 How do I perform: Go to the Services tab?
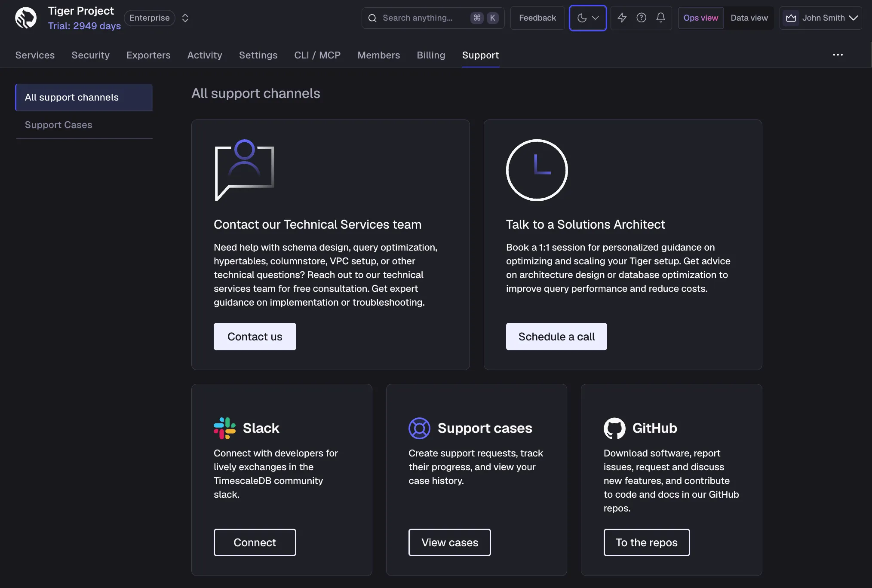pyautogui.click(x=35, y=55)
